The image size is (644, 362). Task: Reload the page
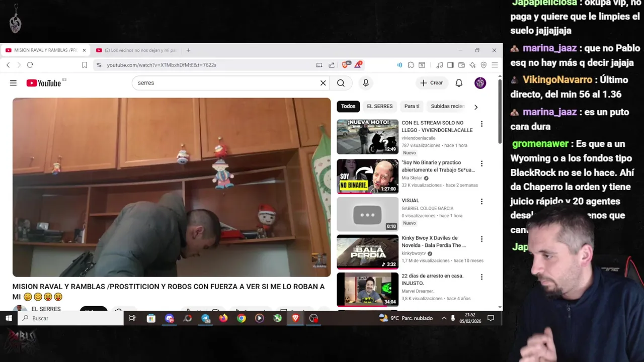coord(30,65)
